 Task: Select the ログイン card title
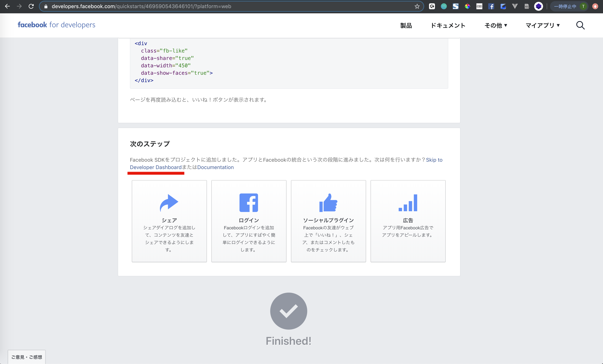coord(249,220)
